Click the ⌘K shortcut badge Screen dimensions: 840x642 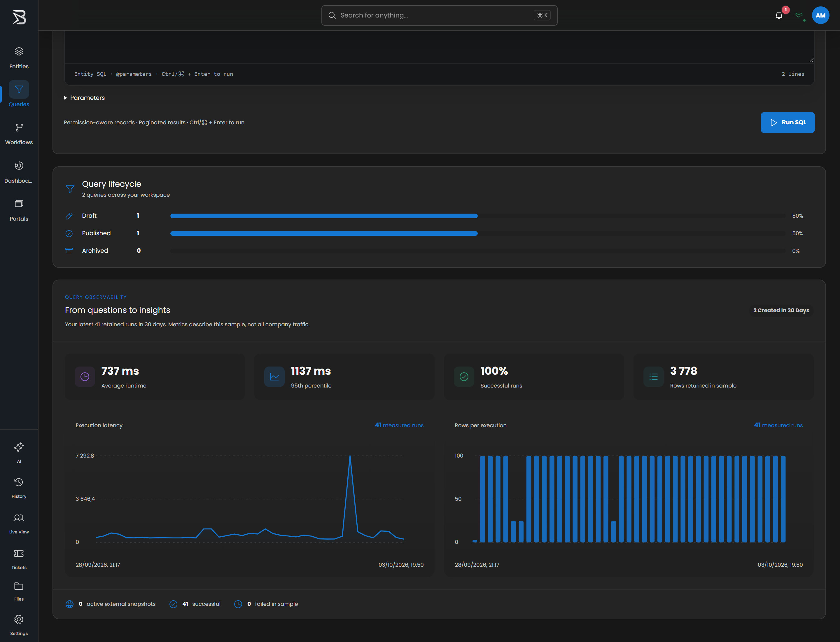pyautogui.click(x=542, y=15)
